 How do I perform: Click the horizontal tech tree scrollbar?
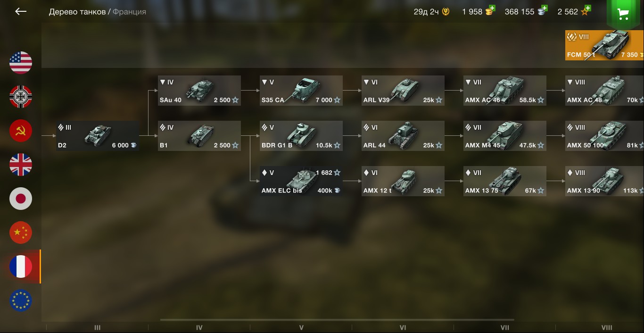(x=337, y=320)
